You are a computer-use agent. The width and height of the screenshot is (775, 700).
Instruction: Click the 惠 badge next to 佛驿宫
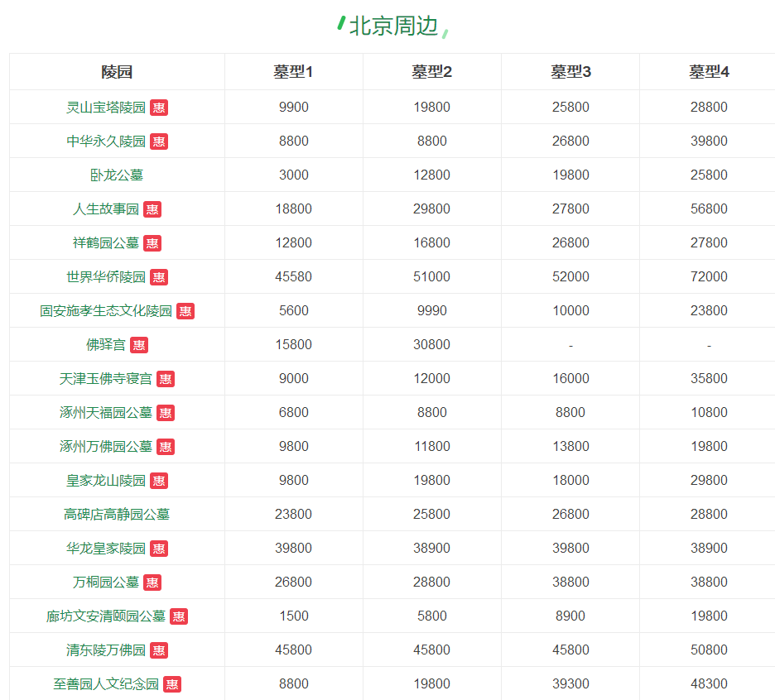[x=139, y=345]
